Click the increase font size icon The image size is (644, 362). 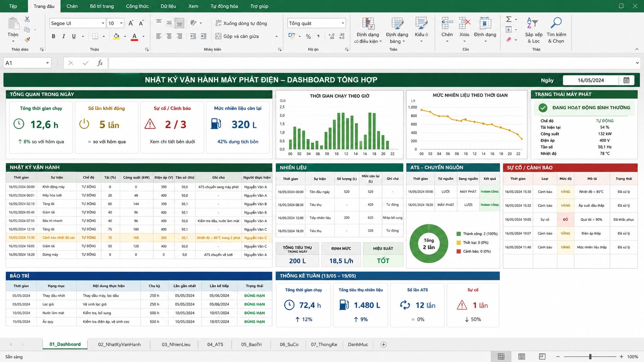[131, 23]
